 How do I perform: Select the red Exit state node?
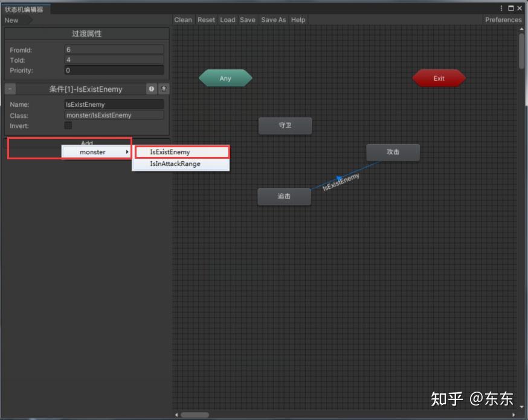[439, 78]
